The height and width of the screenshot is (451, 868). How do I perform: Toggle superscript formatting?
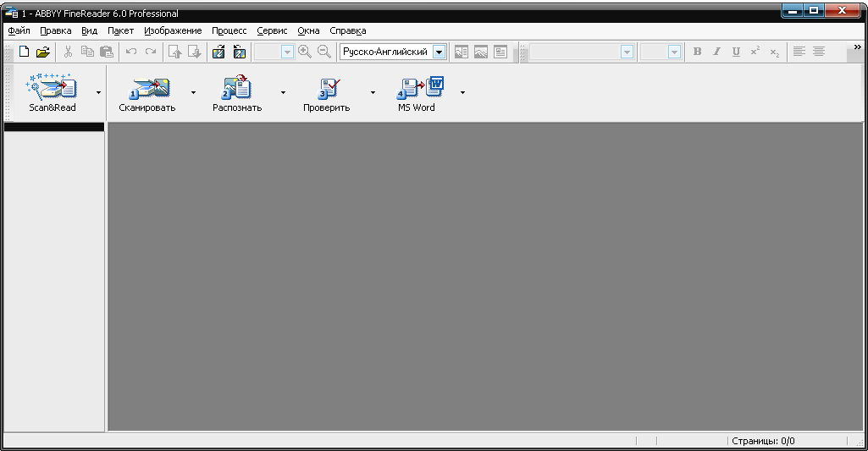pyautogui.click(x=755, y=52)
